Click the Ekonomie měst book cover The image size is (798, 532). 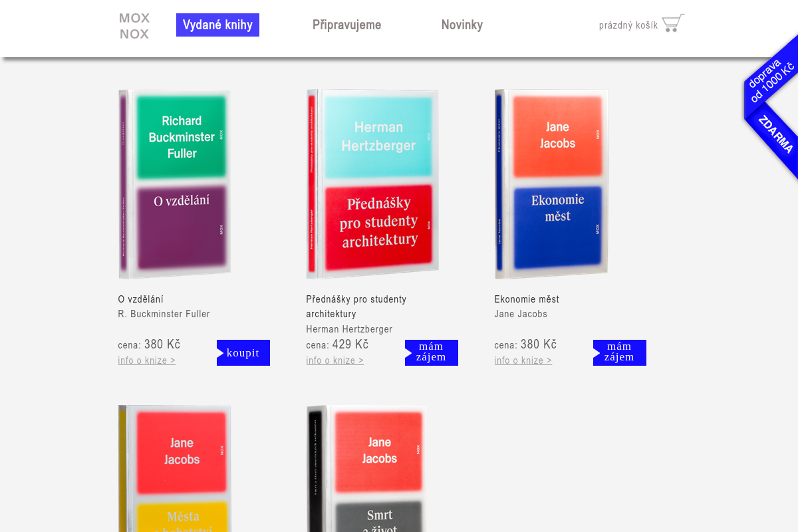551,184
